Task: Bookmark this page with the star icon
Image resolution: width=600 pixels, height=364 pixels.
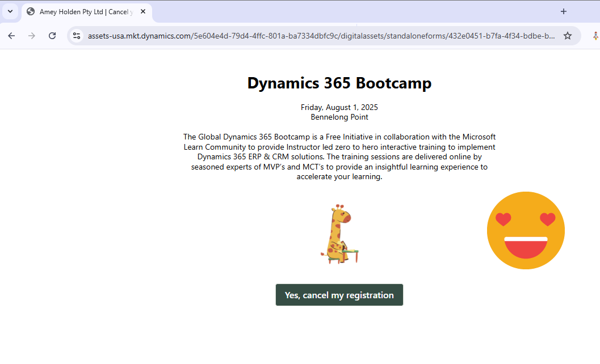Action: point(568,36)
